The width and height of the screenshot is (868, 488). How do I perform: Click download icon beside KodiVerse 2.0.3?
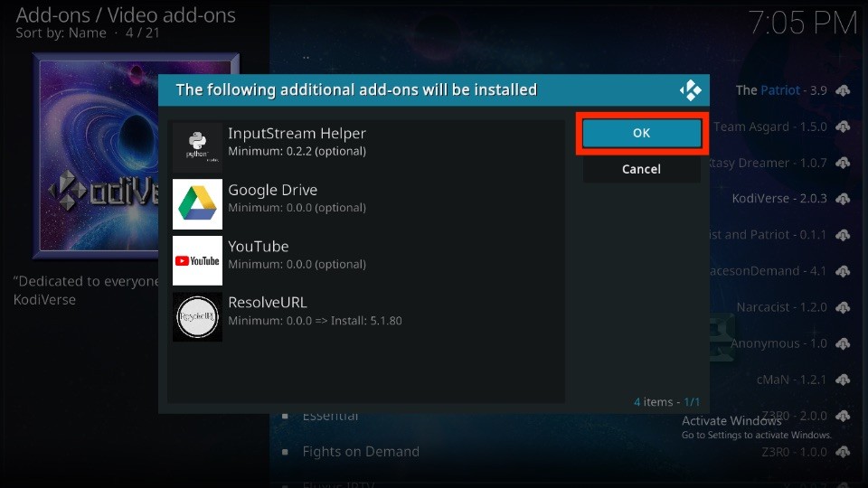[843, 199]
